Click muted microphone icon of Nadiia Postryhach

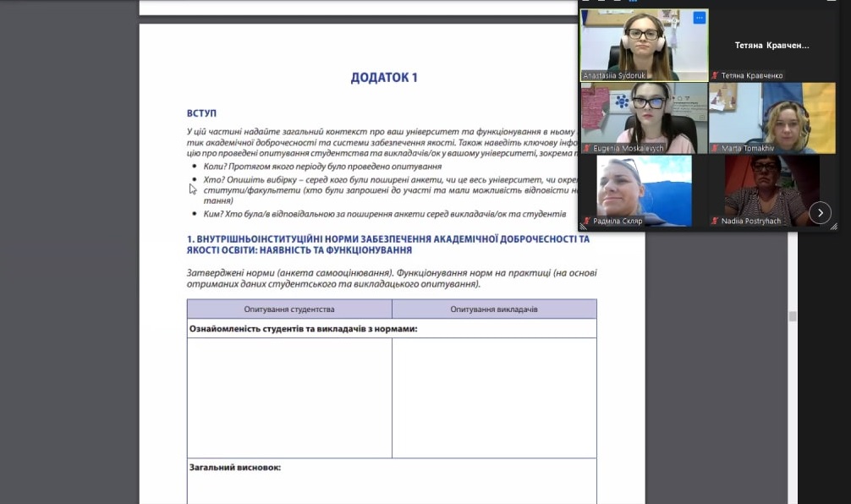[715, 221]
